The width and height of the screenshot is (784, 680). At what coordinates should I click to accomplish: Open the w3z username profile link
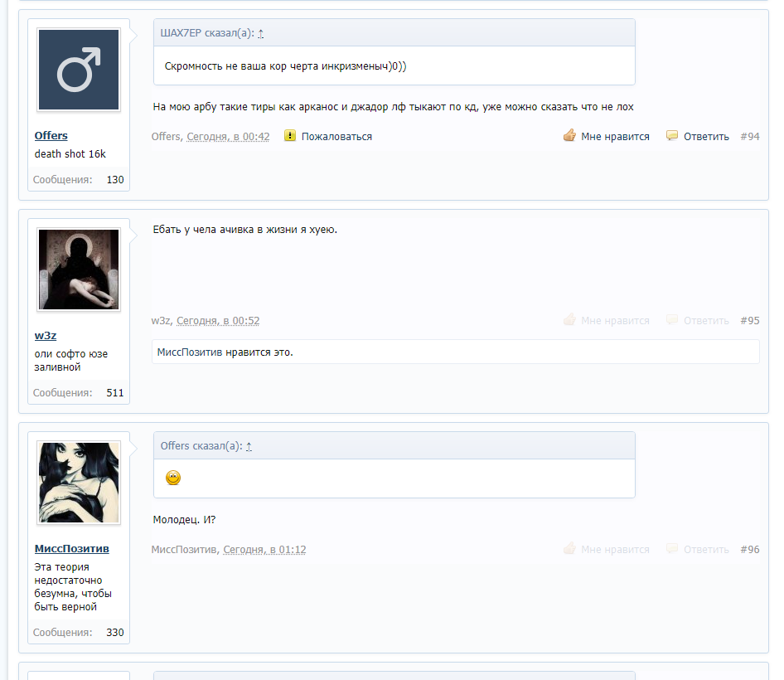[46, 336]
